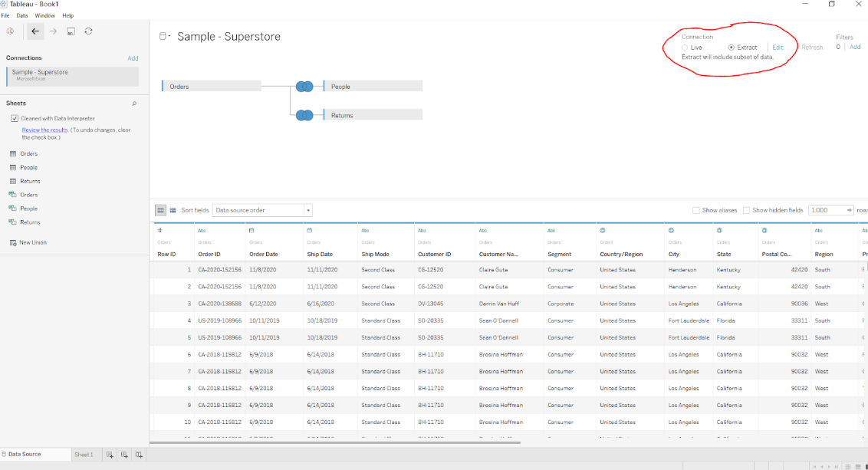Open the data source name dropdown arrow
The width and height of the screenshot is (868, 470).
coord(169,36)
